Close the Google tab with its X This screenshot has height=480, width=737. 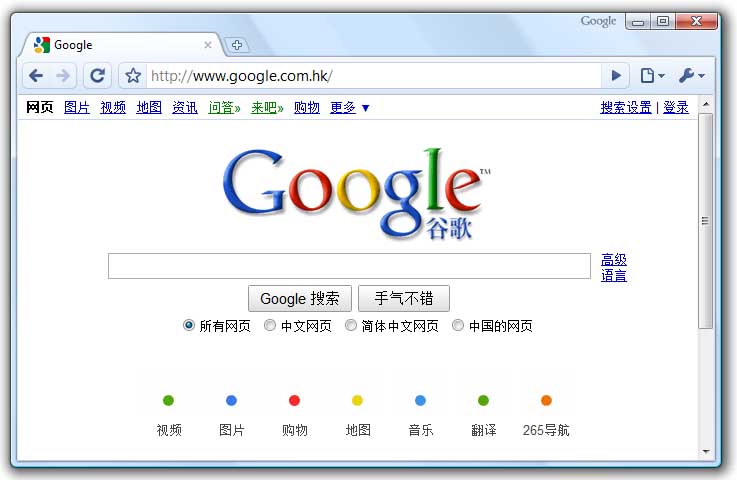(x=208, y=45)
